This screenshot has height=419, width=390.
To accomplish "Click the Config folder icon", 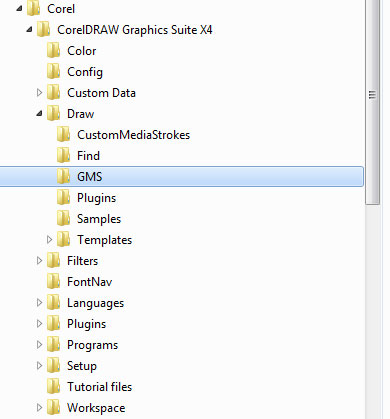I will click(x=53, y=71).
